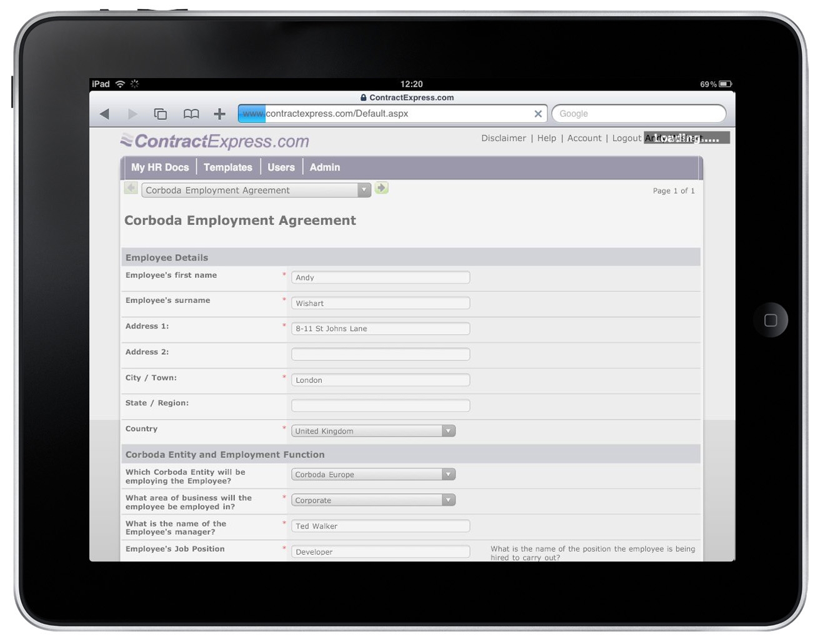
Task: Tap the Safari forward arrow
Action: tap(132, 114)
